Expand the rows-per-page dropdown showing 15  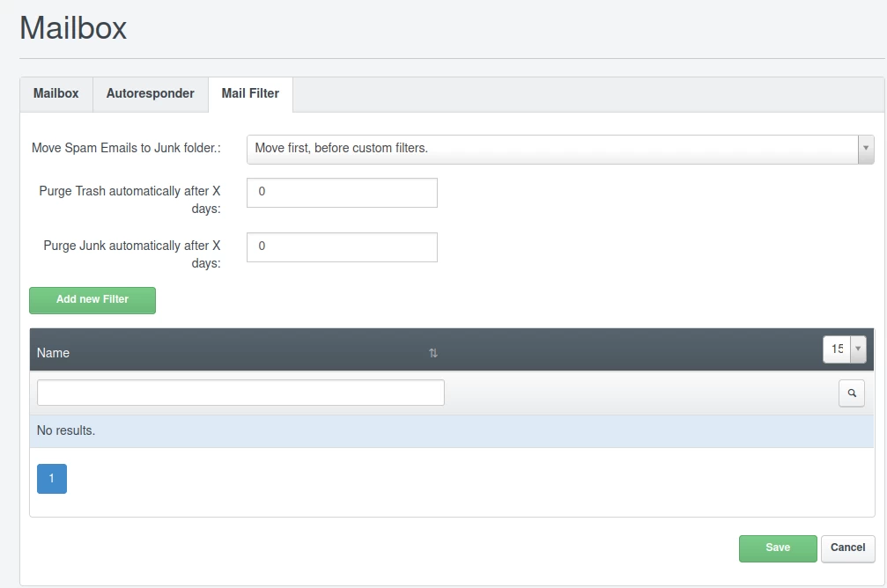pyautogui.click(x=844, y=349)
